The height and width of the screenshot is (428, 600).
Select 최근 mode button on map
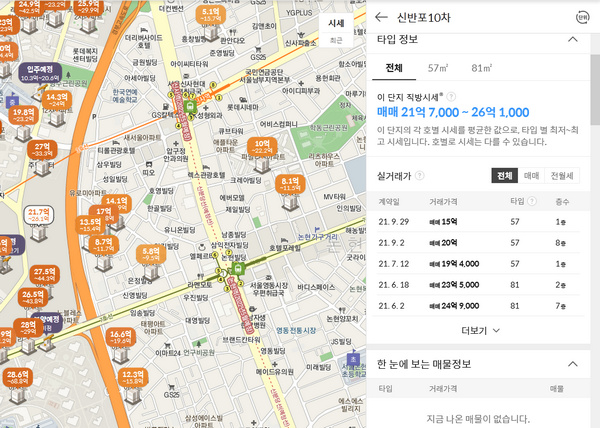[x=336, y=40]
